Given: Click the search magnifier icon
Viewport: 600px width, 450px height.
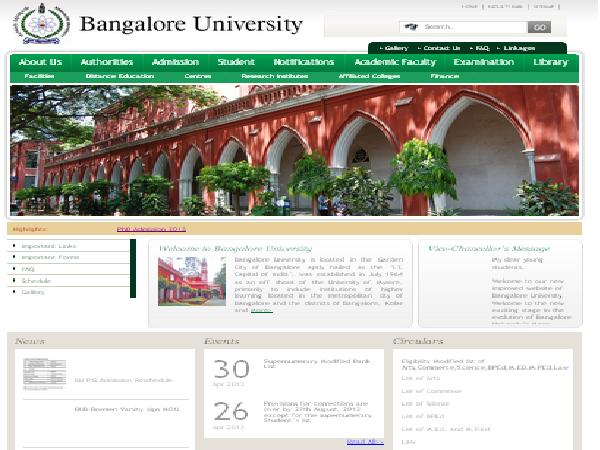Looking at the screenshot, I should (x=410, y=27).
